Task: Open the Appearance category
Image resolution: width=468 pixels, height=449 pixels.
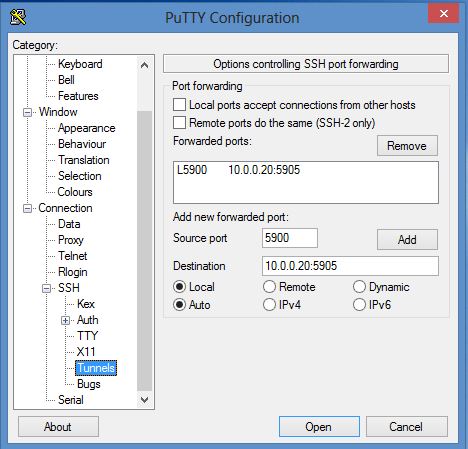Action: [86, 128]
